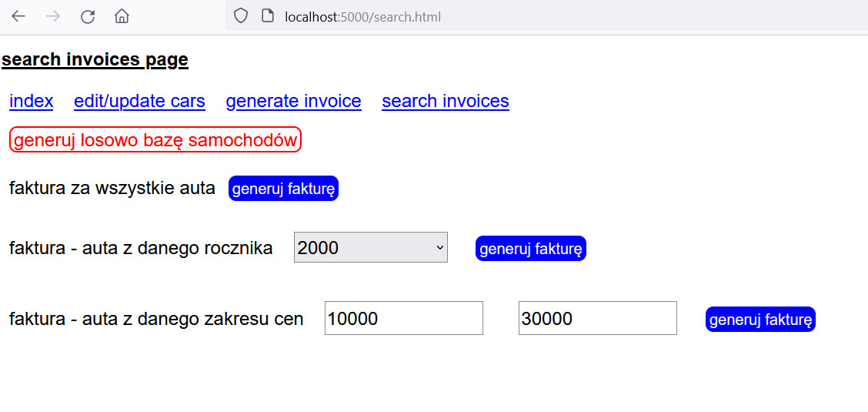
Task: Open the tracking protection shield icon
Action: tap(241, 16)
